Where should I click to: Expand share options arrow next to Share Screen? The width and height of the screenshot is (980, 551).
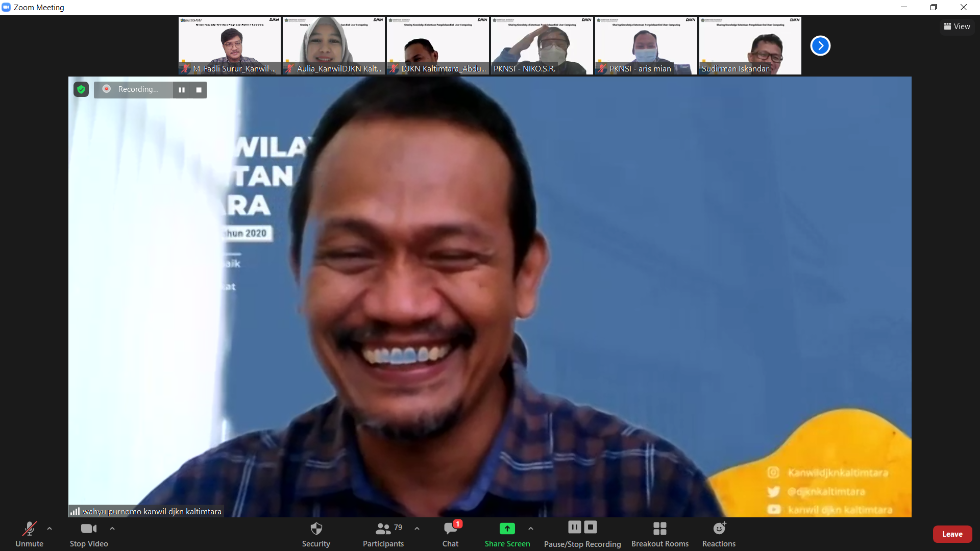coord(531,529)
